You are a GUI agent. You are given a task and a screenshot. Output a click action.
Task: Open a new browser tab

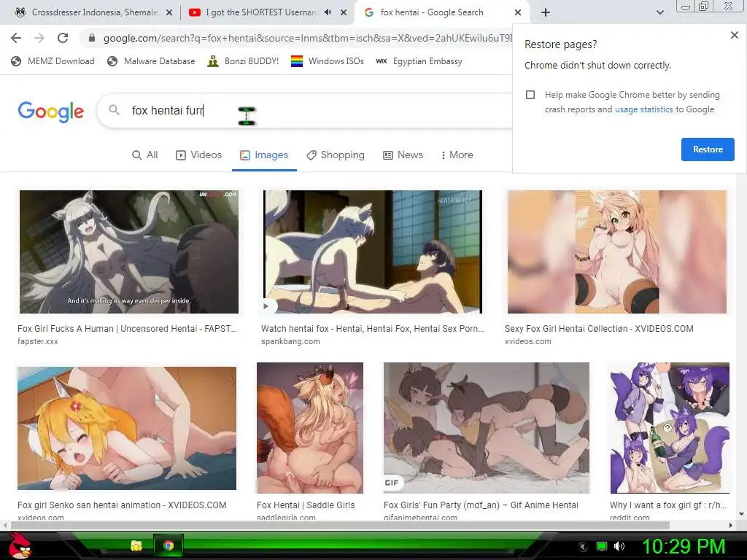[x=546, y=12]
